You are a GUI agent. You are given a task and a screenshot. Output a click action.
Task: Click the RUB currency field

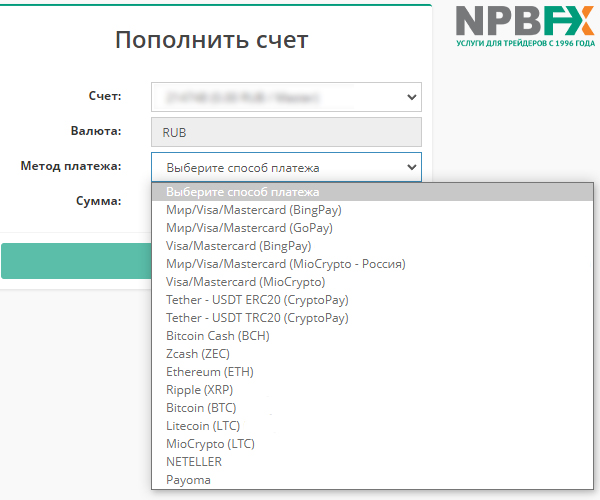tap(286, 132)
